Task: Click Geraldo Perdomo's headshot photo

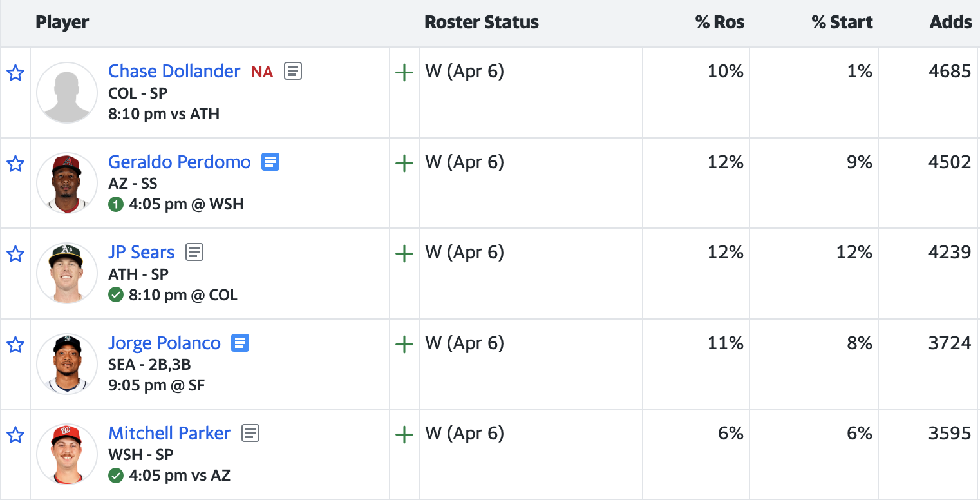Action: pyautogui.click(x=67, y=183)
